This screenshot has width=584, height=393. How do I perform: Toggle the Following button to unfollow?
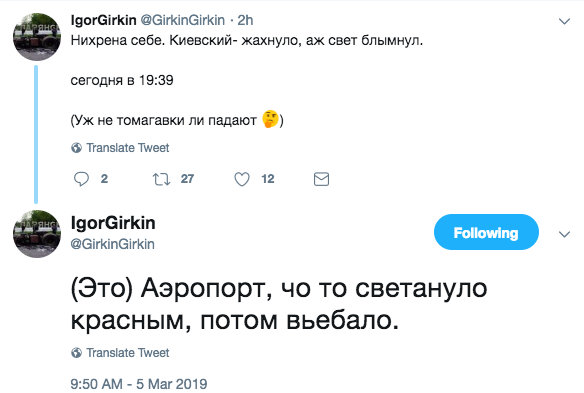486,232
